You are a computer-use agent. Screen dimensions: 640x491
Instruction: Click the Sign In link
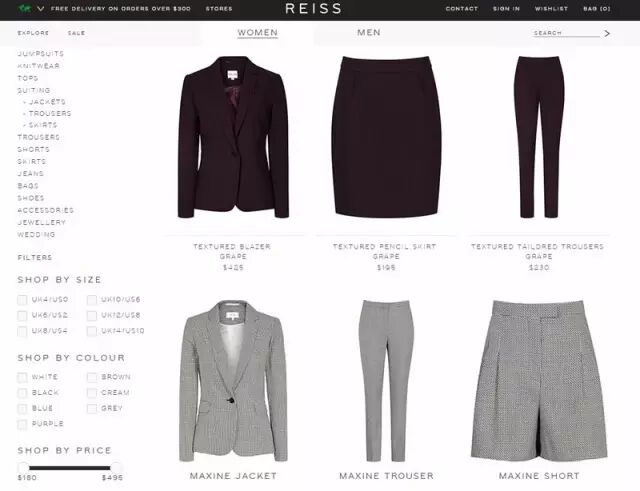pos(506,9)
